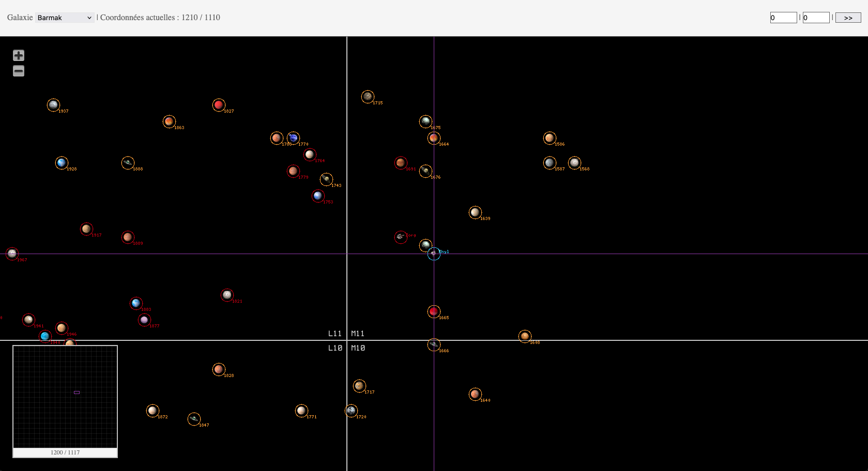This screenshot has height=471, width=868.
Task: Select planet 1771
Action: click(301, 411)
